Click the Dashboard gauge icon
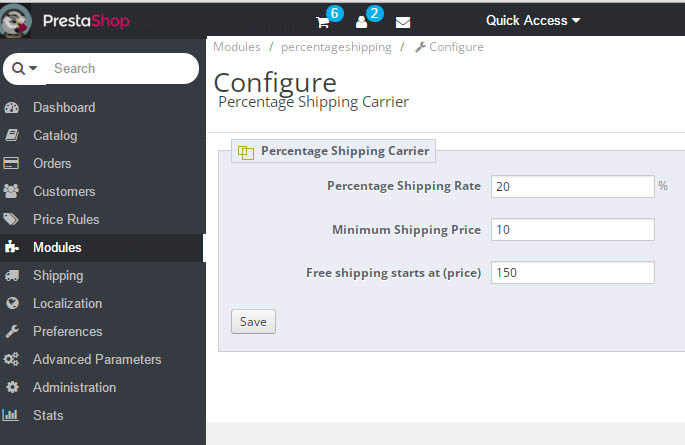Screen dimensions: 685x445 (12, 107)
